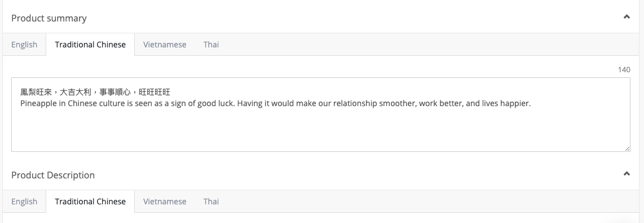Collapse the Product summary section chevron
The height and width of the screenshot is (223, 644).
[627, 17]
